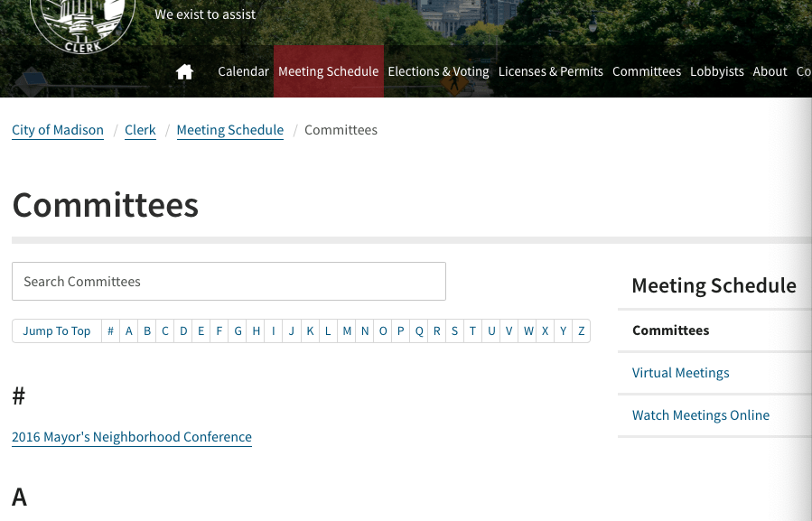Open the Meeting Schedule breadcrumb link
Screen dimensions: 812x521
pyautogui.click(x=230, y=130)
